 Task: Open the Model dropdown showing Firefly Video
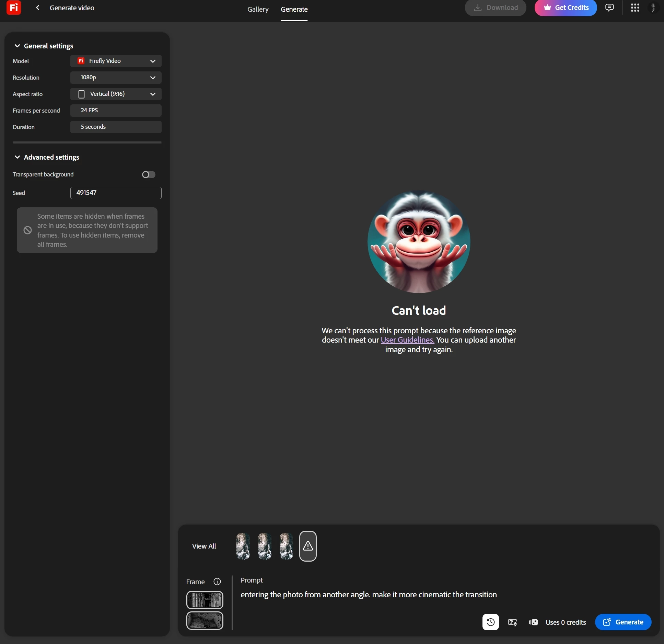pyautogui.click(x=116, y=61)
